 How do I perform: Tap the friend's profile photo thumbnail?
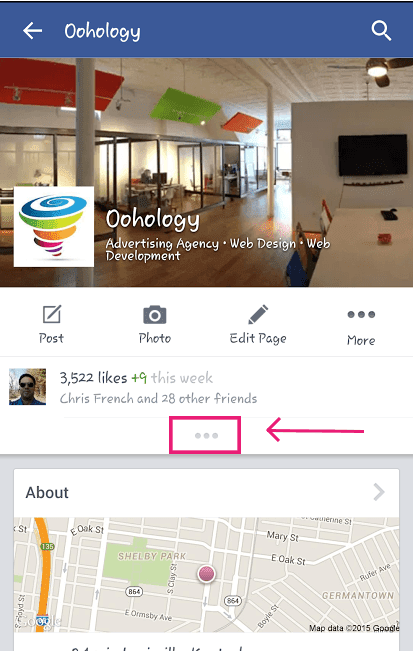[x=27, y=387]
